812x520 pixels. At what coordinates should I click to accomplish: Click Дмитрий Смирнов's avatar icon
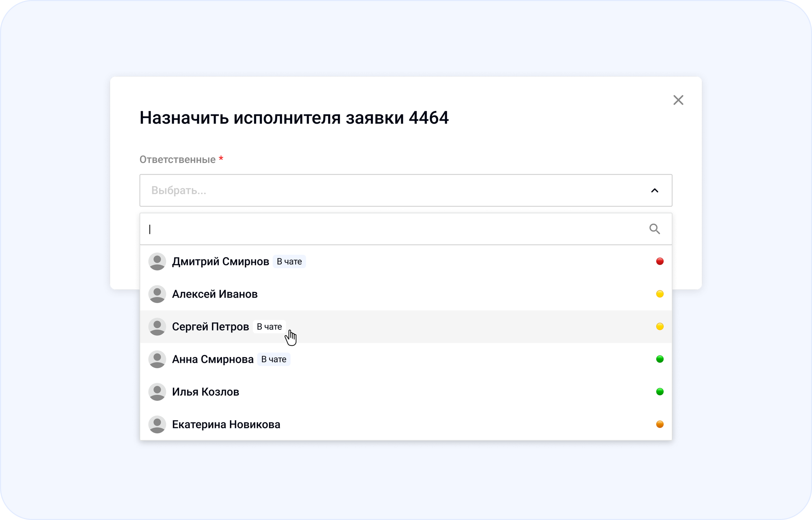157,261
